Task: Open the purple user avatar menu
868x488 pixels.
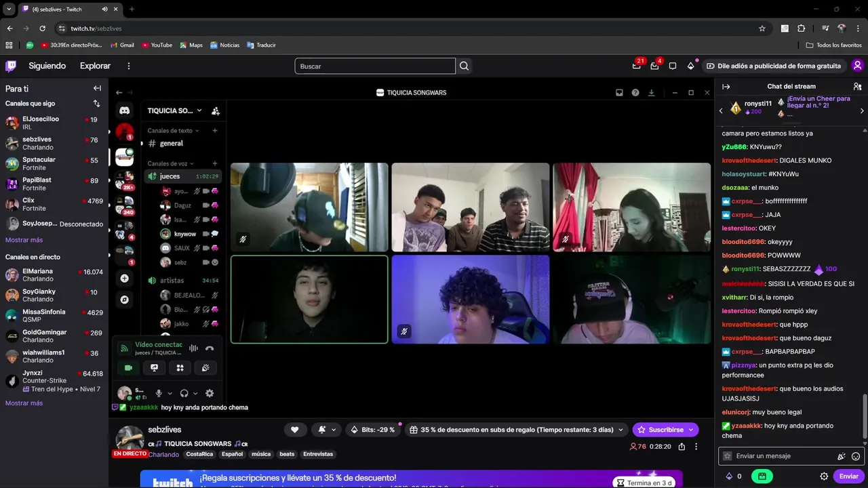Action: (857, 66)
